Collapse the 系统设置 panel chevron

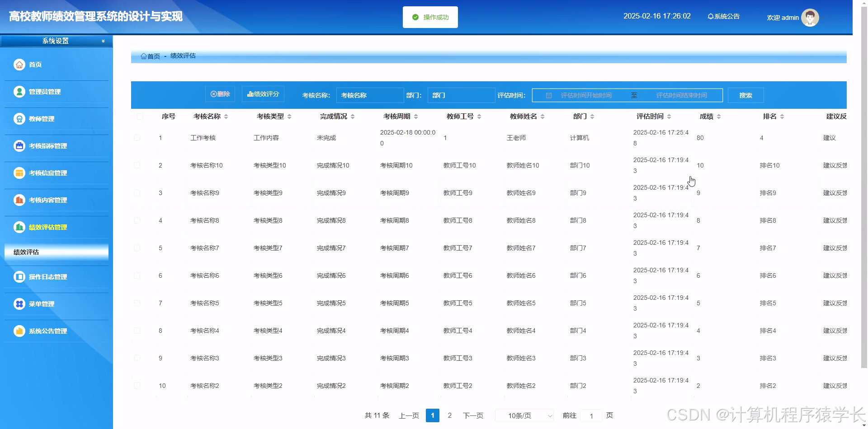103,41
